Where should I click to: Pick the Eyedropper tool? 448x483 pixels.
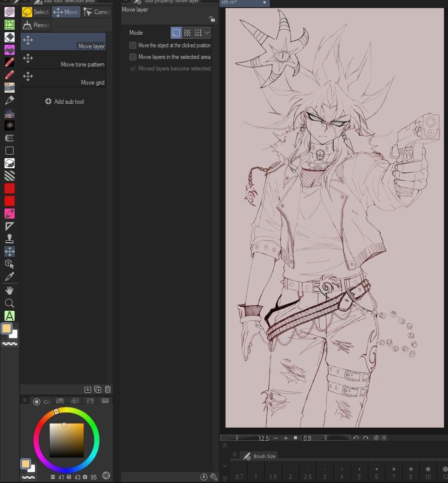[10, 277]
